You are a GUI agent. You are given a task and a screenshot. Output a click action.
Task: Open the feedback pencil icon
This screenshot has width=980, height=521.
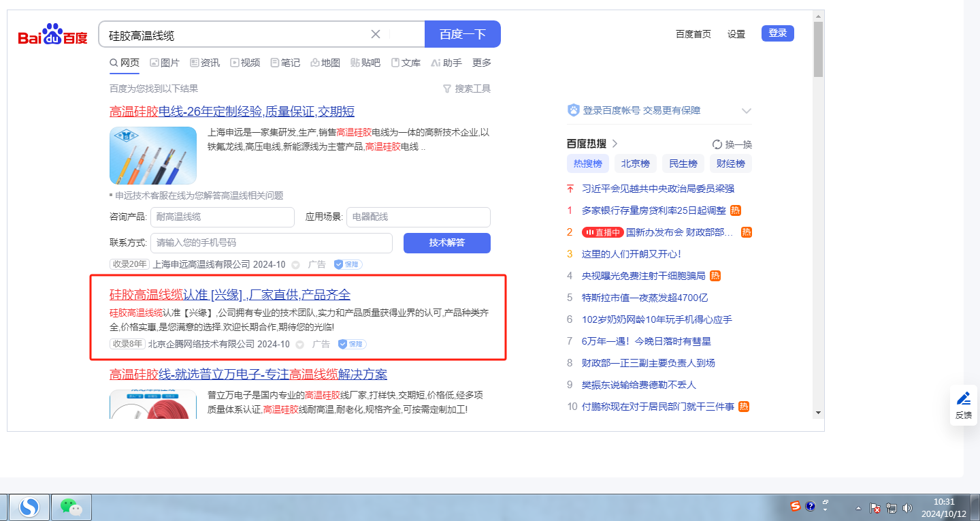963,398
